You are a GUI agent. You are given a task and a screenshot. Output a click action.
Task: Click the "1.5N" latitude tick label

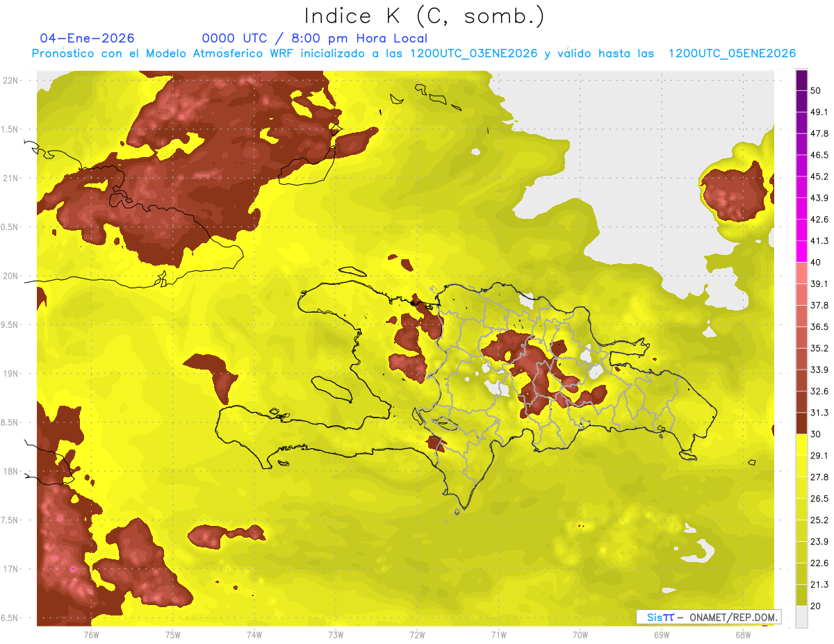click(x=10, y=129)
